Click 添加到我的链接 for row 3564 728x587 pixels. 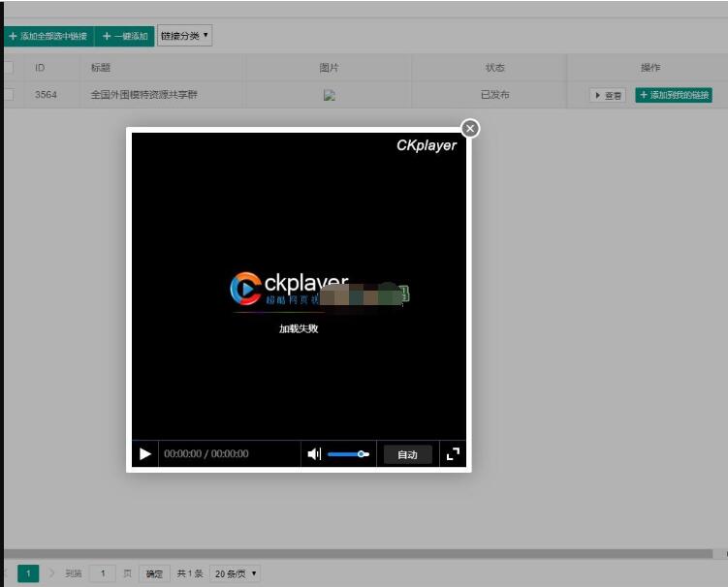click(674, 95)
